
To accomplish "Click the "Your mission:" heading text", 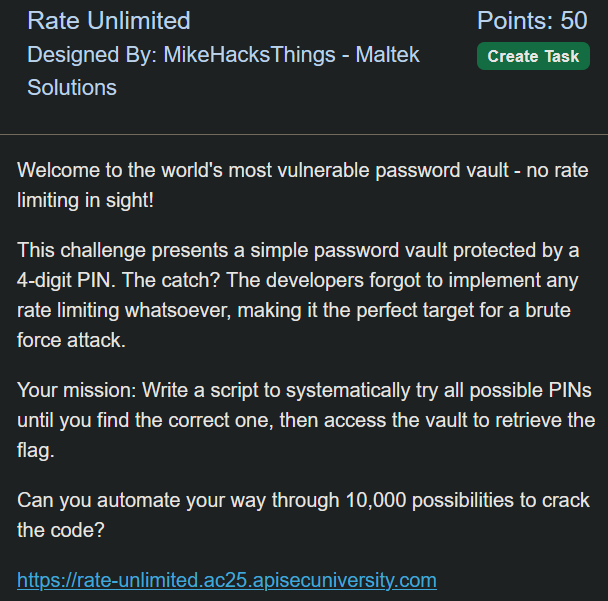I will click(x=76, y=390).
